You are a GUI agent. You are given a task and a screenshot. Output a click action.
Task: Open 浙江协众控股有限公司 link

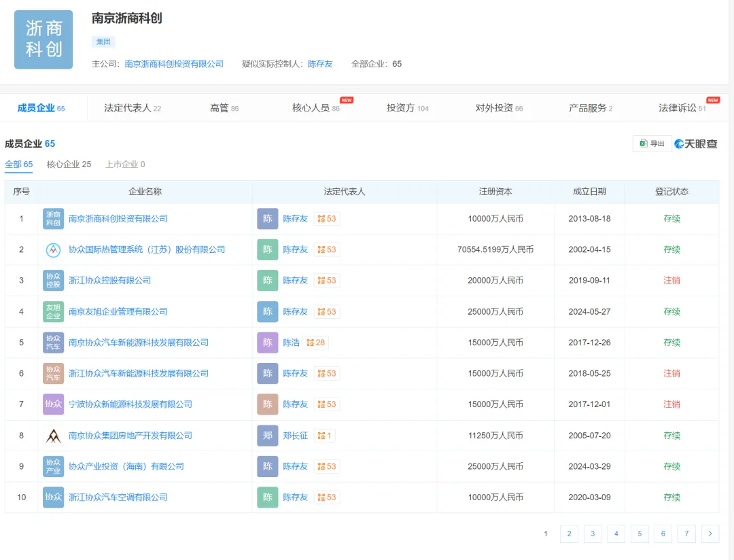109,281
